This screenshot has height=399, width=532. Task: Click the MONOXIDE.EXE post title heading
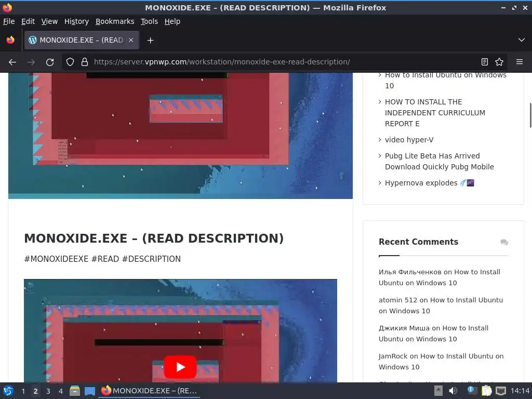point(154,238)
